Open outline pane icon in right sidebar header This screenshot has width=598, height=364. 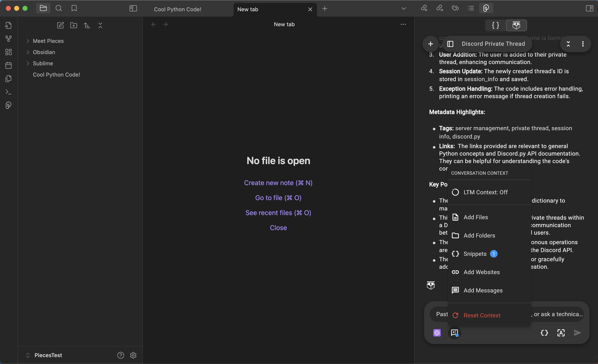point(471,8)
